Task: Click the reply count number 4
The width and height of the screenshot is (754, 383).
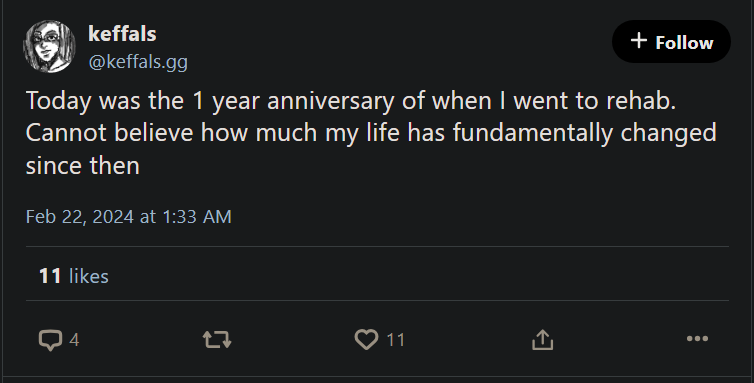Action: click(x=74, y=340)
